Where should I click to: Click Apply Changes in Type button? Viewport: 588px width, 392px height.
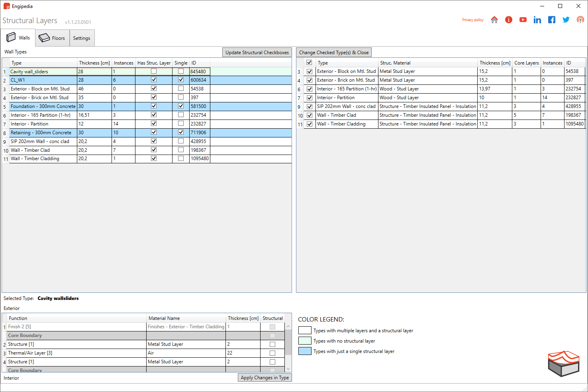pyautogui.click(x=265, y=378)
